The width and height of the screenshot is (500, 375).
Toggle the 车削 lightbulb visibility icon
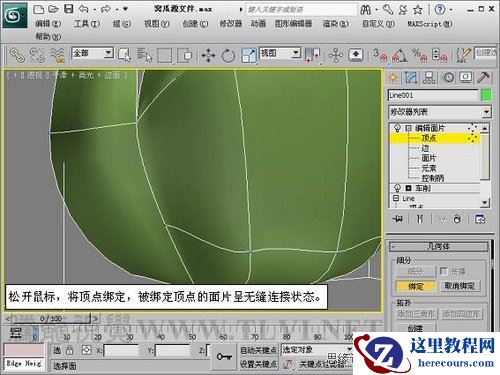coord(397,188)
